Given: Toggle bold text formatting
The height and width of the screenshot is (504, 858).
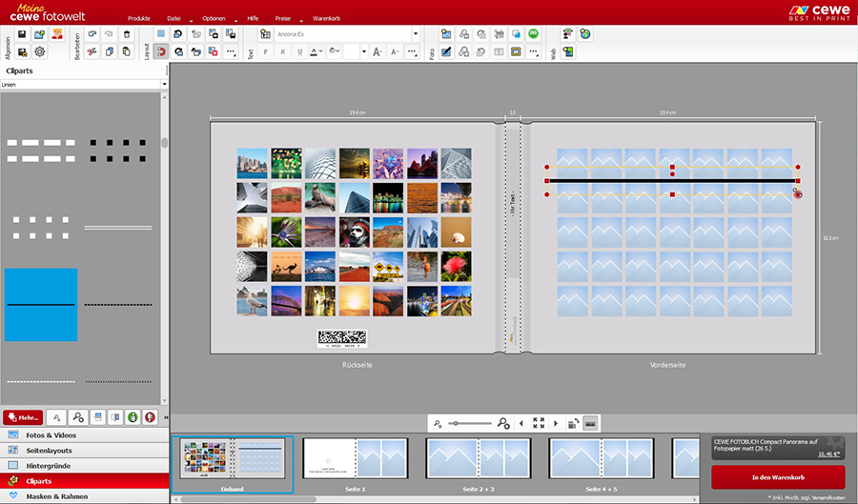Looking at the screenshot, I should pos(266,51).
